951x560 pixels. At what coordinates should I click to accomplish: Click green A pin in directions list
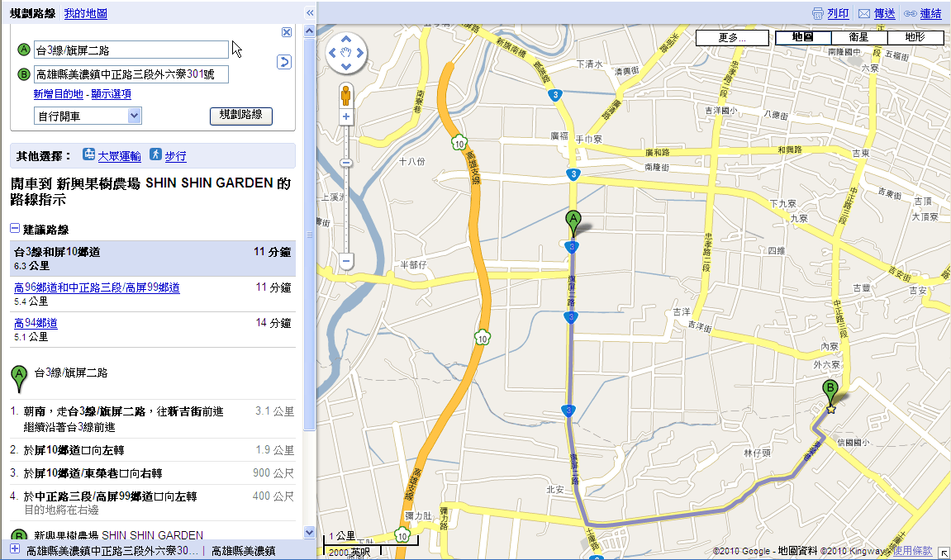[19, 379]
